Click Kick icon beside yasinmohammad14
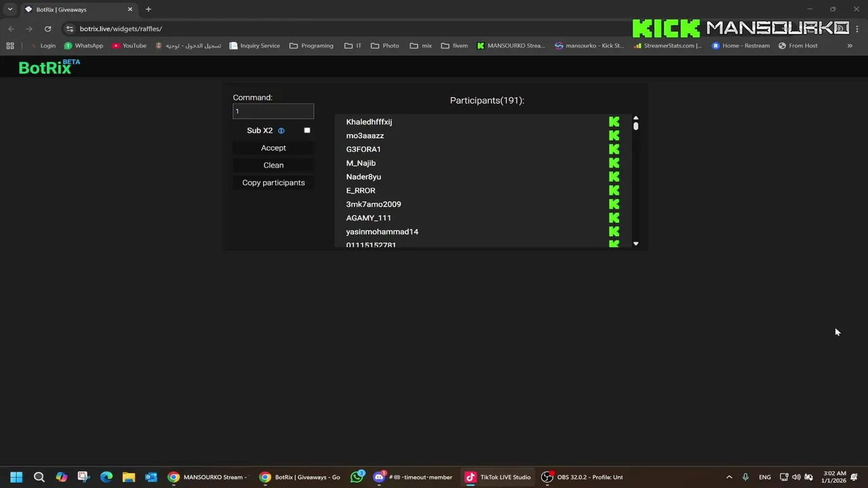 [x=614, y=232]
